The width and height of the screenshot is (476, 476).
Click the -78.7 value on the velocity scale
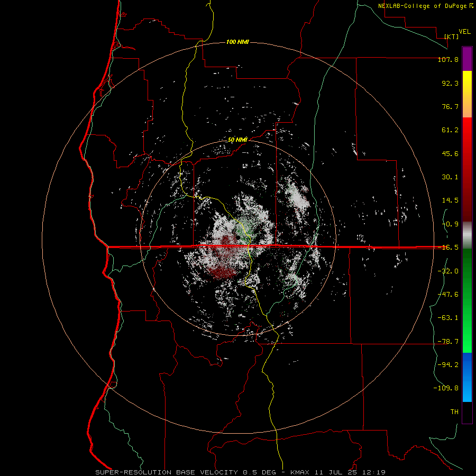click(x=448, y=342)
